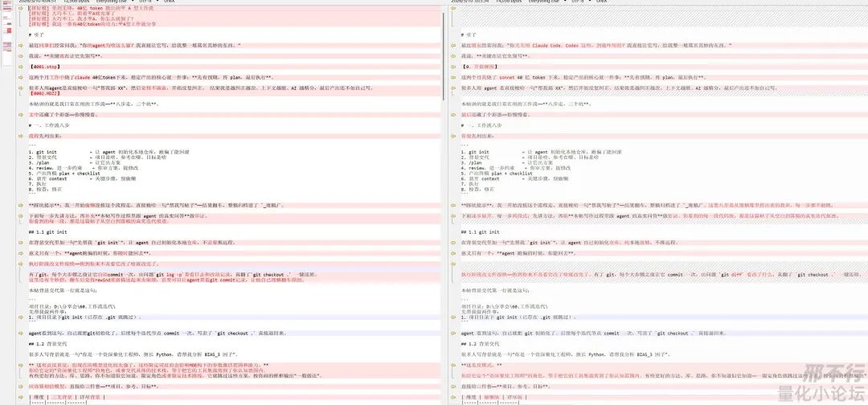This screenshot has height=405, width=868.
Task: Click the diff overview thumbnail map
Action: (x=8, y=33)
